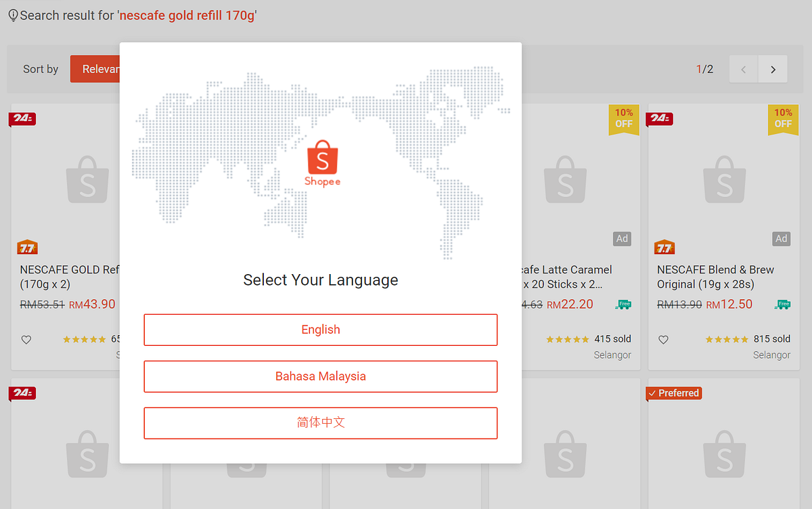Open NESCAFE GOLD Refill product title
The image size is (812, 509).
click(70, 277)
